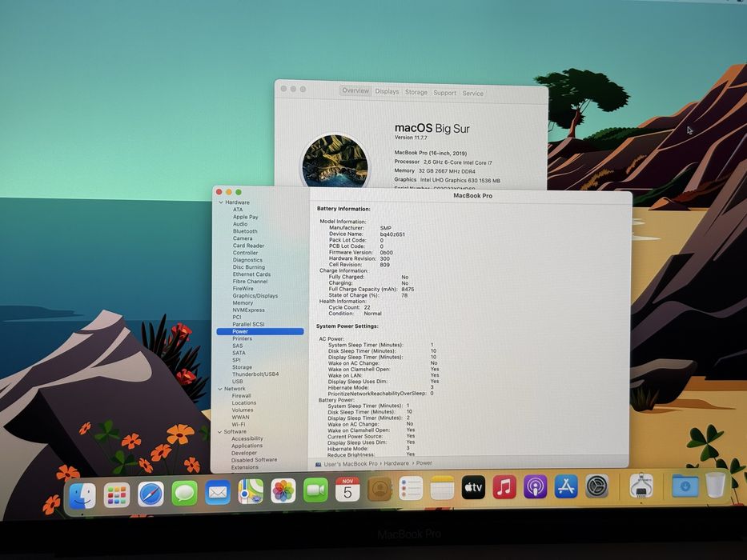Select Apple Pay in the sidebar
The height and width of the screenshot is (560, 747).
click(x=245, y=217)
